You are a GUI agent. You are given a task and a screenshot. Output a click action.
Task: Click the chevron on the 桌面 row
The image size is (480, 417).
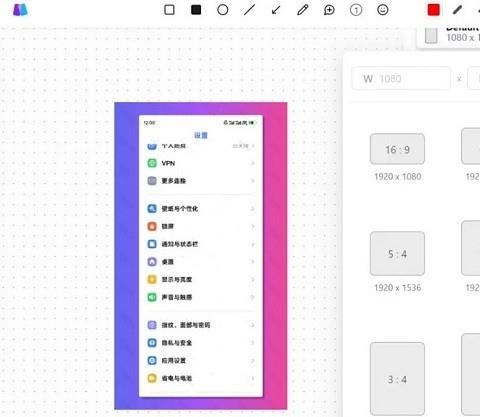click(253, 262)
